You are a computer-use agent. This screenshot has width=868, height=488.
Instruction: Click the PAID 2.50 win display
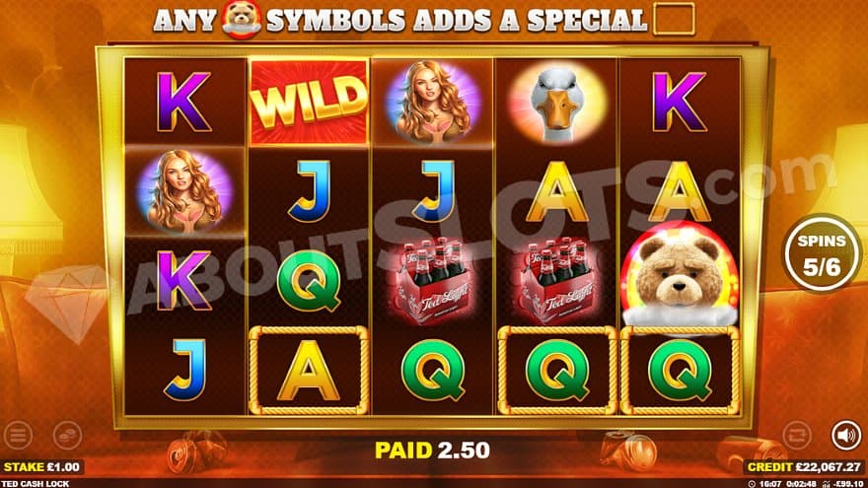coord(432,451)
